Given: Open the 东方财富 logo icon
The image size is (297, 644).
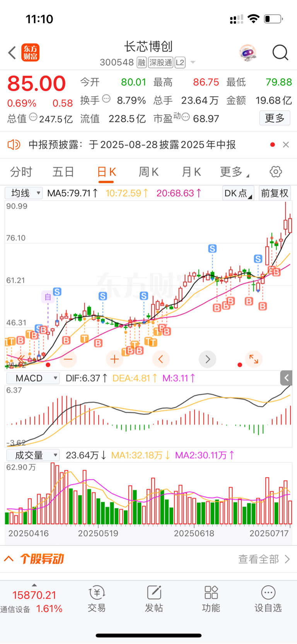Looking at the screenshot, I should point(30,53).
